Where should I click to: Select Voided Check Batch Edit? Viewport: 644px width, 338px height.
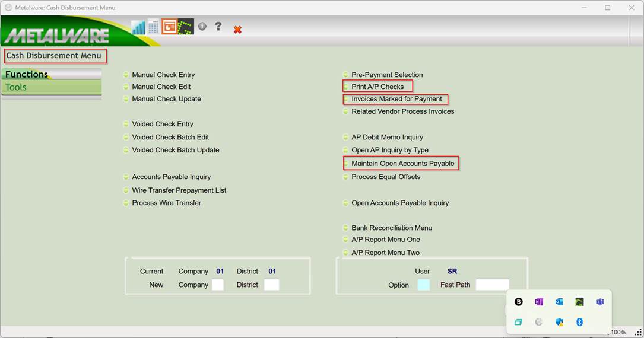pyautogui.click(x=170, y=137)
